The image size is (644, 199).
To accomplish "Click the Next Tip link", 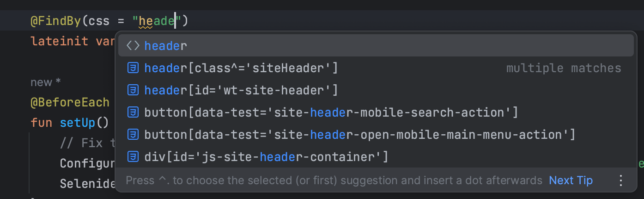I will [x=571, y=180].
